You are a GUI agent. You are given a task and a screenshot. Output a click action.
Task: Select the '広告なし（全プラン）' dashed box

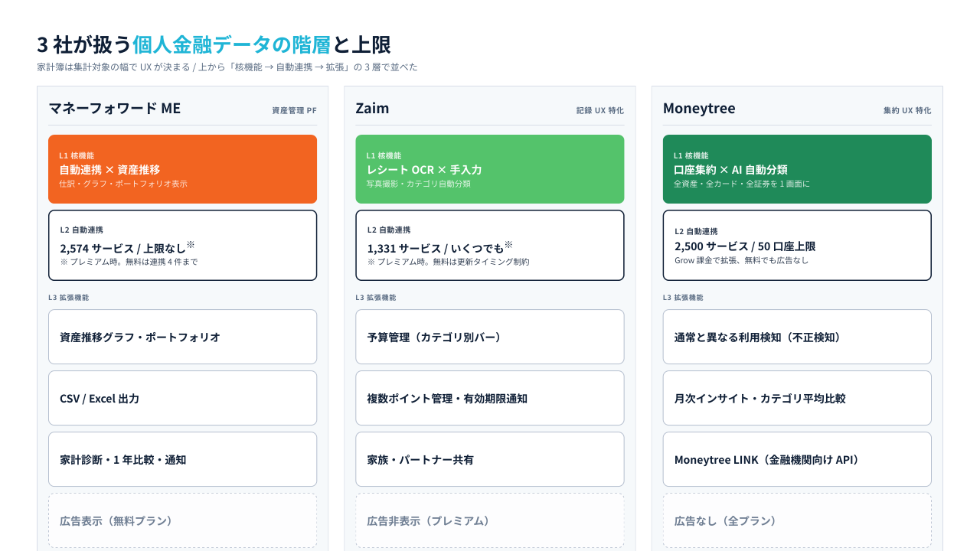tap(797, 520)
